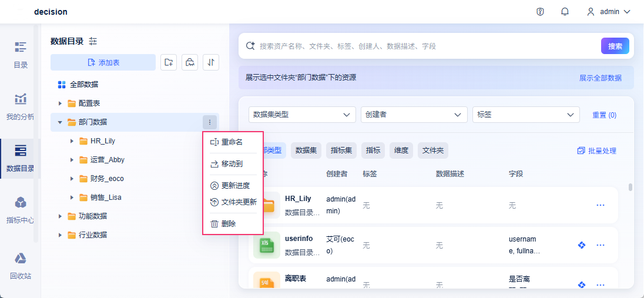Click the sort order icon button
Image resolution: width=644 pixels, height=298 pixels.
[x=211, y=62]
